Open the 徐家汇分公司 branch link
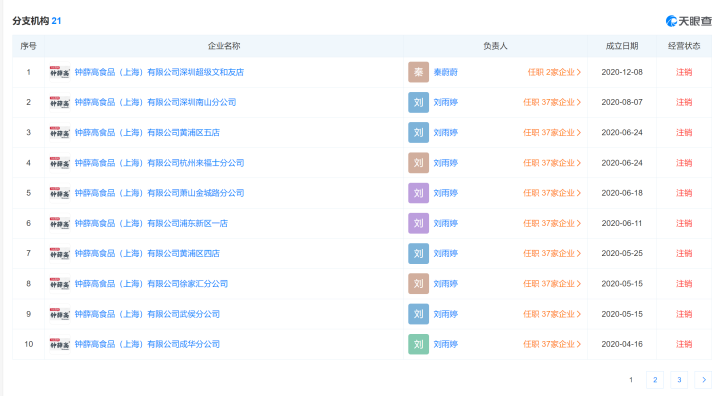The height and width of the screenshot is (396, 720). [x=151, y=284]
